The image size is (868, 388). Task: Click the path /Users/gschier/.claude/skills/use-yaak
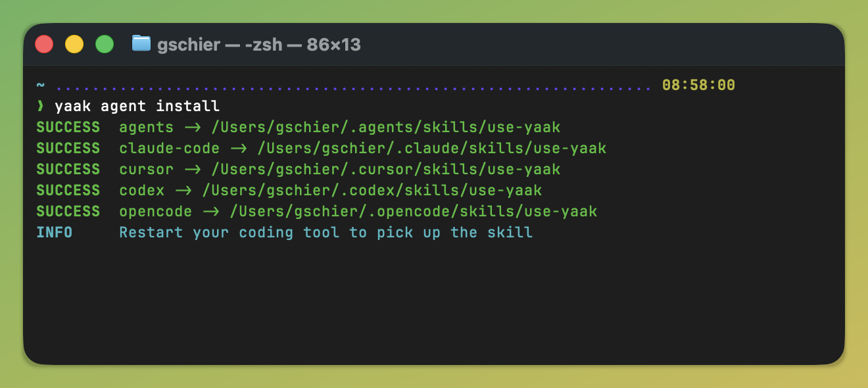pos(432,148)
